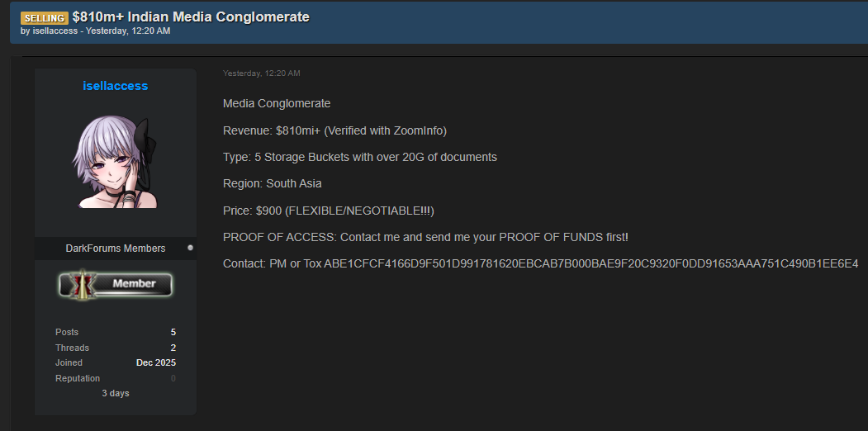Open the user's Threads count
The image size is (868, 431).
coord(173,348)
